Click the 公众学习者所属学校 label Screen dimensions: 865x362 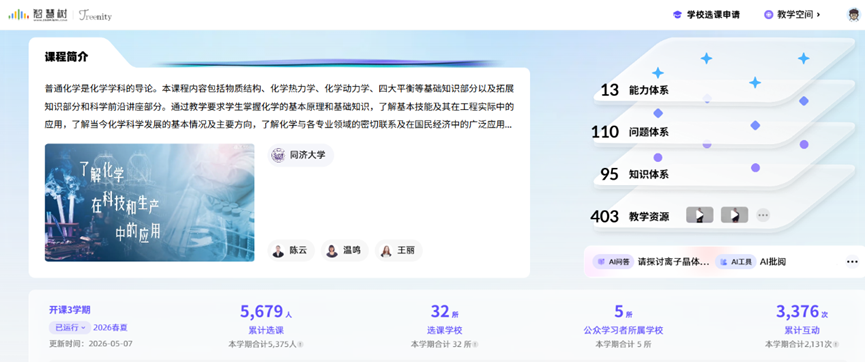[x=623, y=331]
